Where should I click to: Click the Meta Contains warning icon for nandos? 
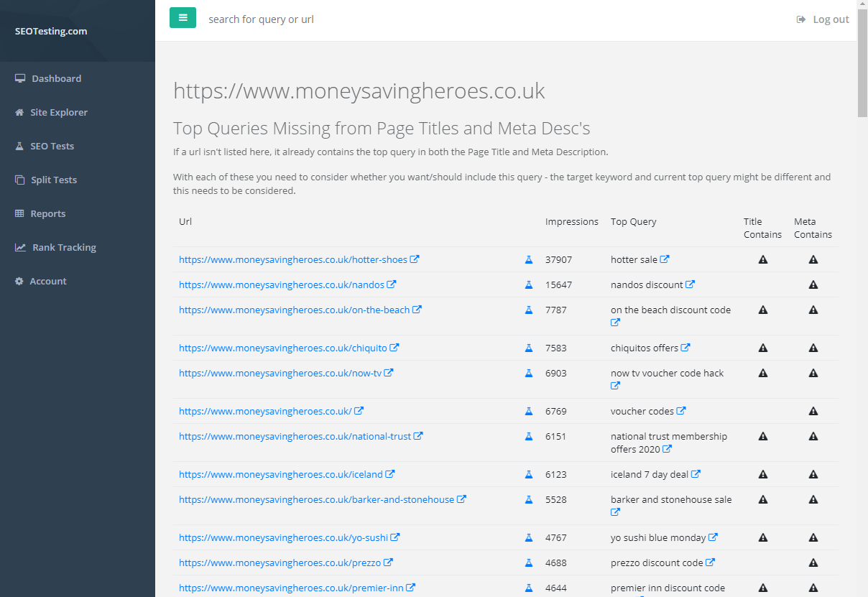point(813,284)
